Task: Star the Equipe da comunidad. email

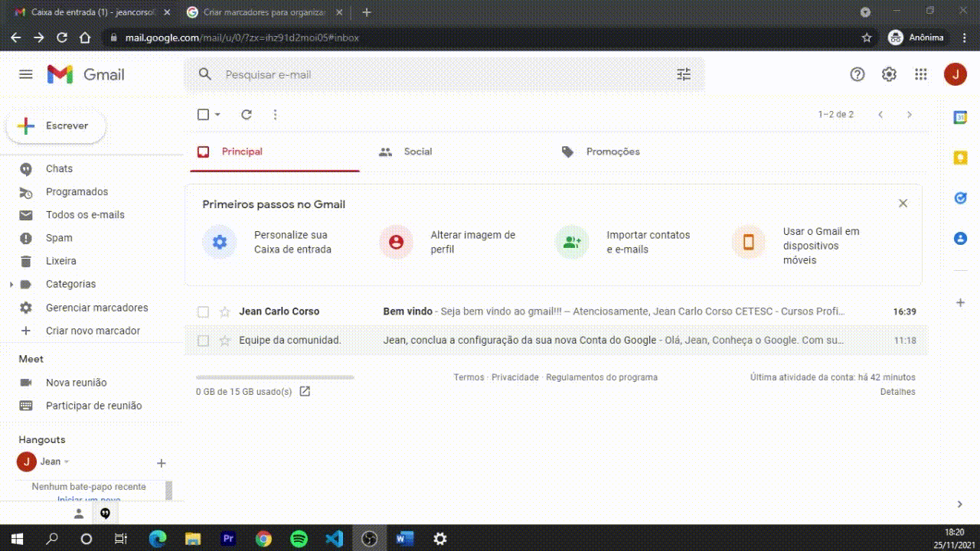Action: (x=224, y=341)
